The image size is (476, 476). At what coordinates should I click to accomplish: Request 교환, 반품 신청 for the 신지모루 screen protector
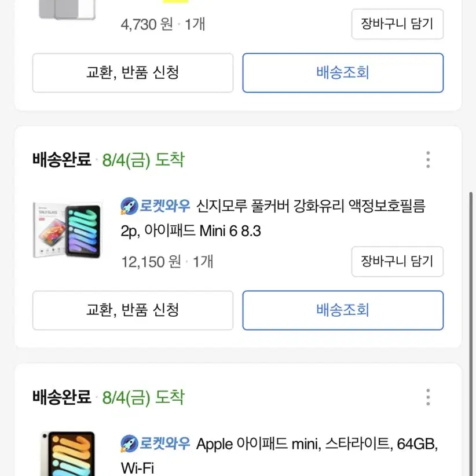[133, 310]
